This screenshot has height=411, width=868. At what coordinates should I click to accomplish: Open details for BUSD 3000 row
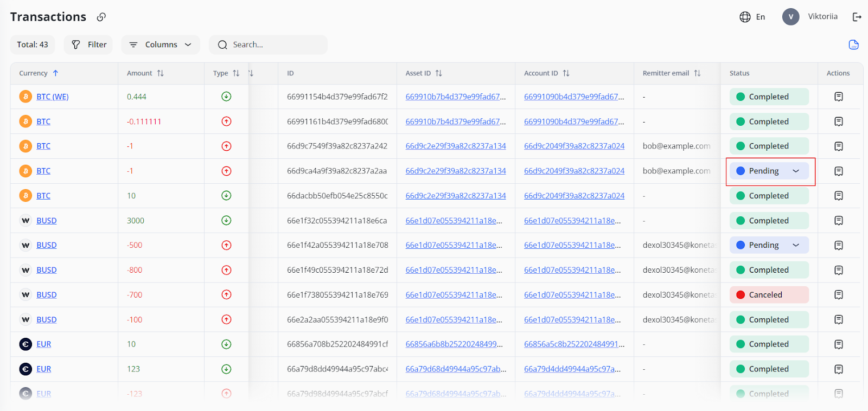(x=839, y=221)
